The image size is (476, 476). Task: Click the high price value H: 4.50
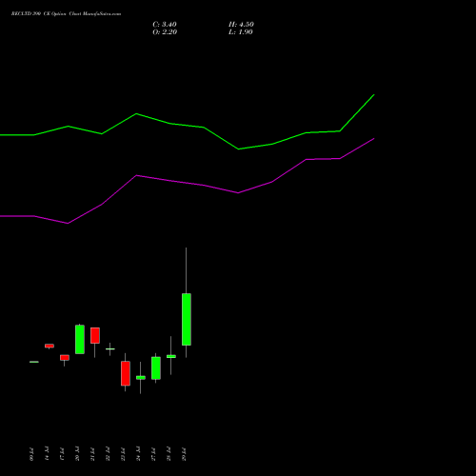pyautogui.click(x=241, y=25)
